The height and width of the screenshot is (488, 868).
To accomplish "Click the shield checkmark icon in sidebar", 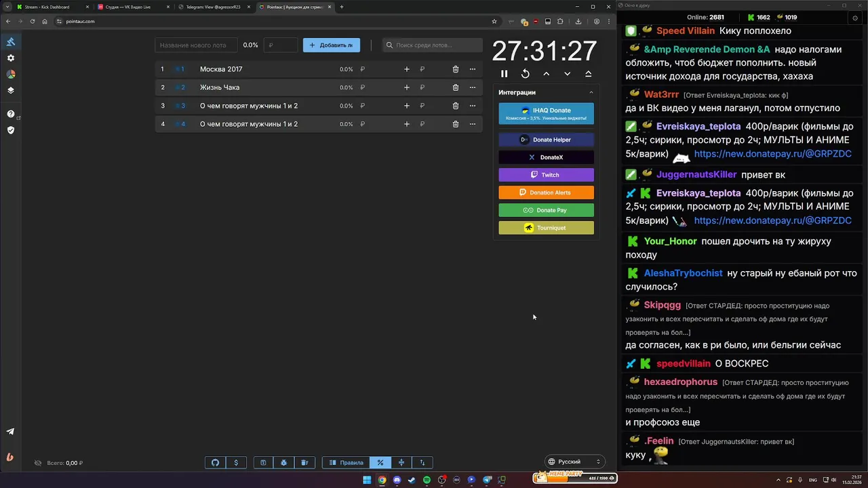I will (x=11, y=129).
